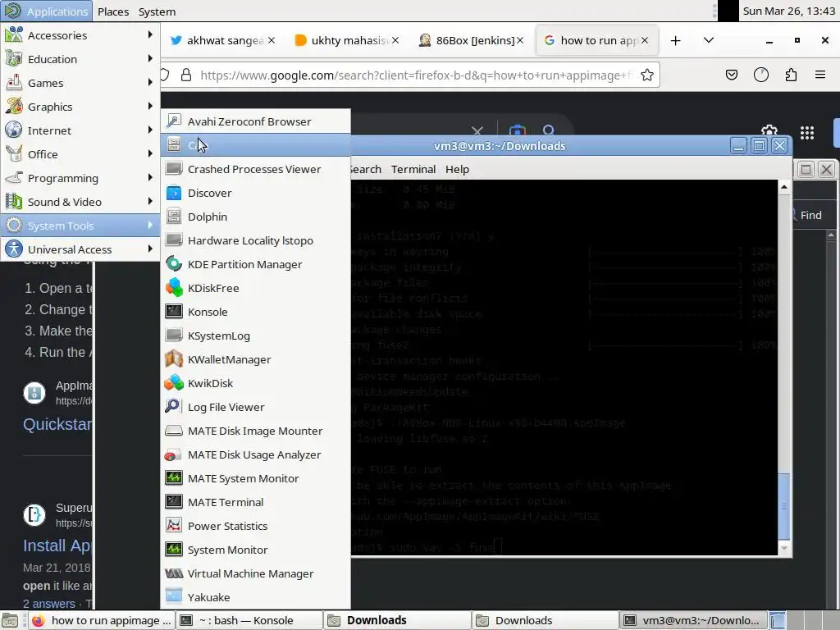Viewport: 840px width, 630px height.
Task: Open the Places panel menu
Action: tap(113, 11)
